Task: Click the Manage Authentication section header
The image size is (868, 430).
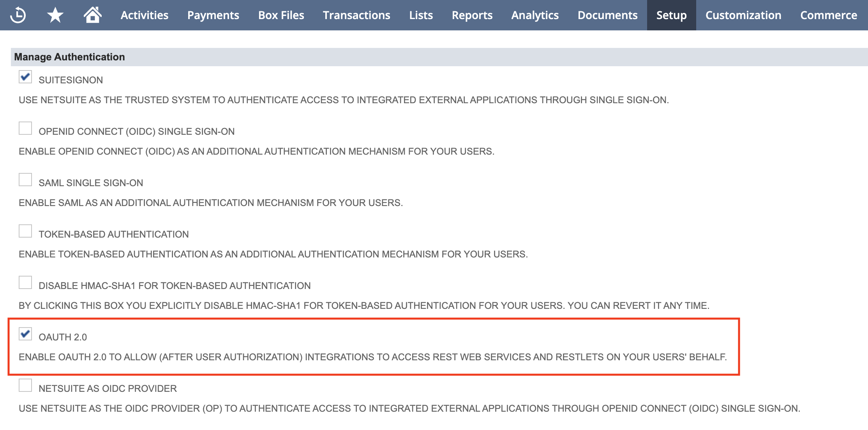Action: 439,57
